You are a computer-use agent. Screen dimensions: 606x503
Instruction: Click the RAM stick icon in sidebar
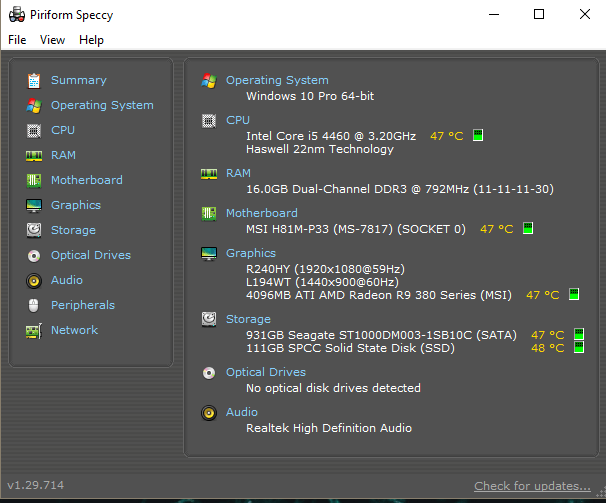point(34,155)
